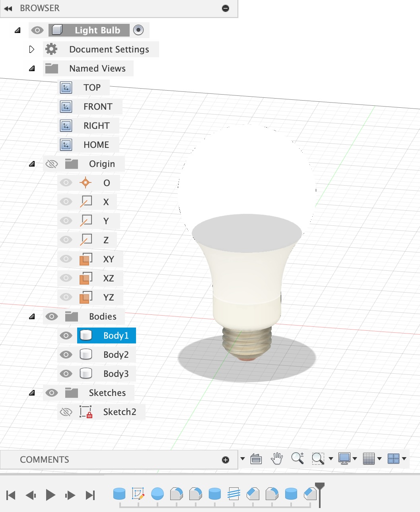Select the FRONT named view

coord(97,107)
